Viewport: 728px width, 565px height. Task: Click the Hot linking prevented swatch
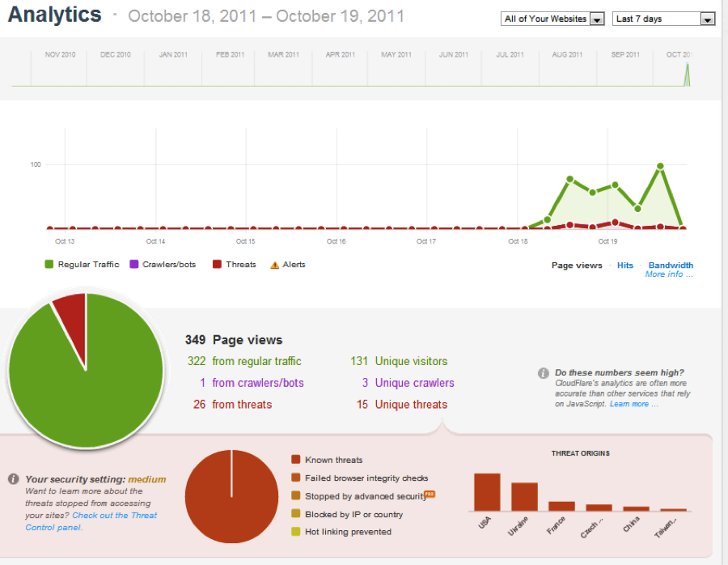pyautogui.click(x=295, y=531)
